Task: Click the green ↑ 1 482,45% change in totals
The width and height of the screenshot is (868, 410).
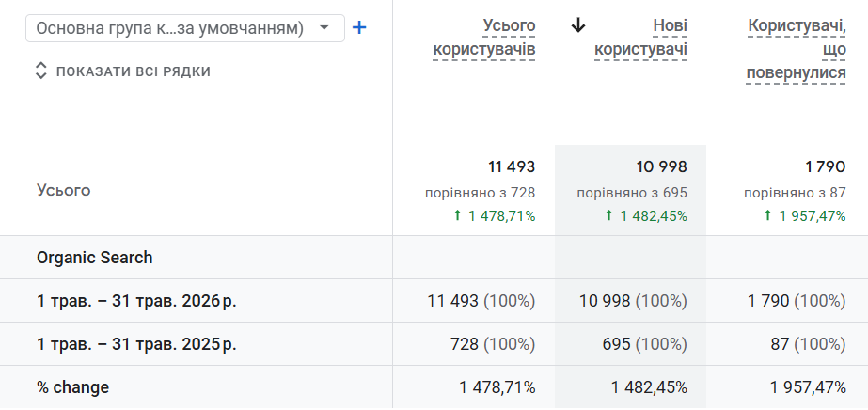Action: click(645, 215)
